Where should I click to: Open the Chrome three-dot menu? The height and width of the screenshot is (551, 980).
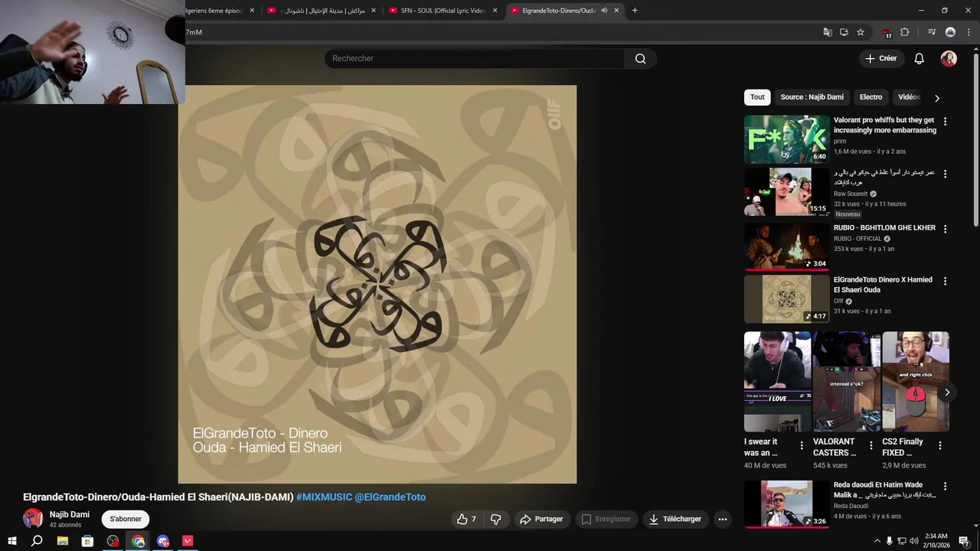click(967, 32)
